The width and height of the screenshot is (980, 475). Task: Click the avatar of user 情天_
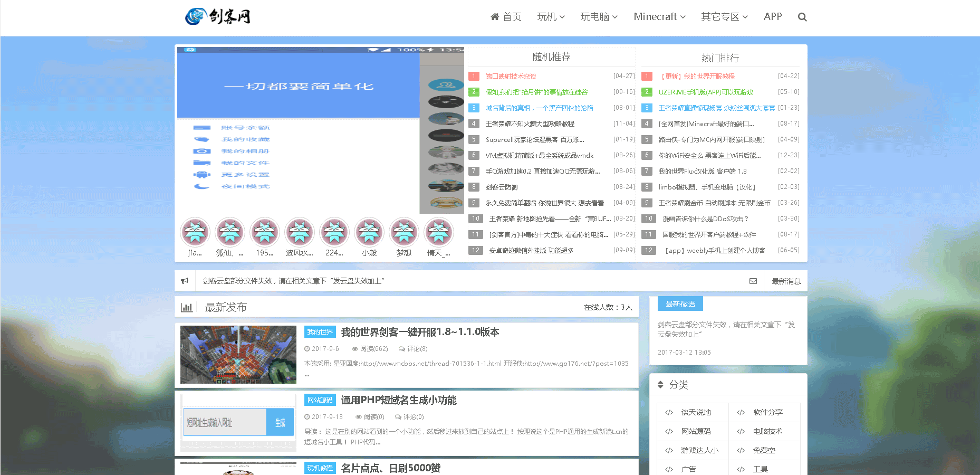[439, 232]
